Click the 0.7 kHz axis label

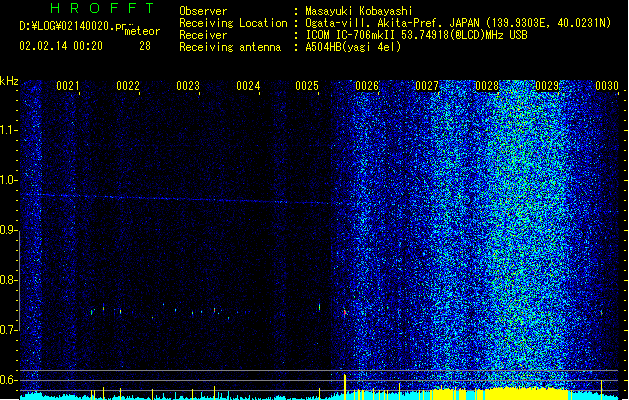click(9, 330)
